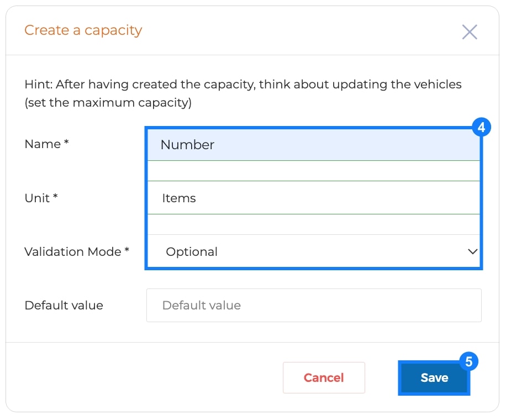This screenshot has height=420, width=506.
Task: Expand the chevron arrow beside Optional
Action: (472, 251)
